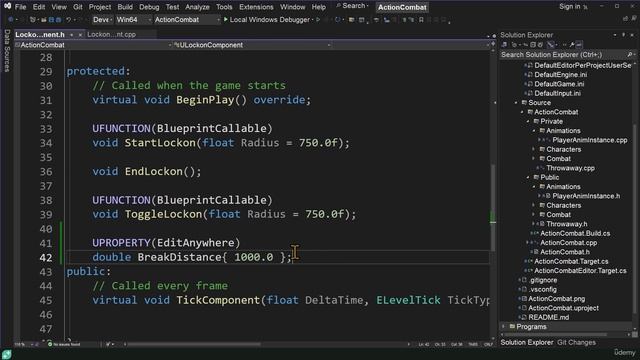Open the Git menu
Viewport: 640px width, 360px height.
pyautogui.click(x=78, y=7)
